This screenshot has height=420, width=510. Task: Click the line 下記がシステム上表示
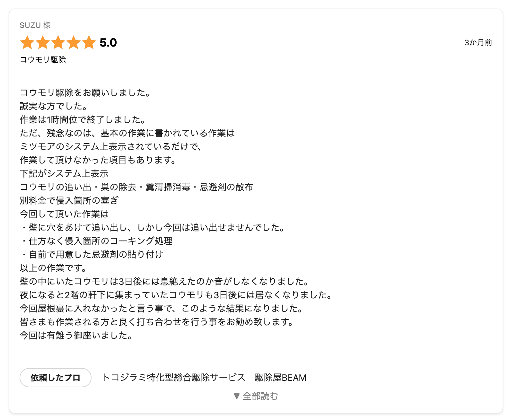(x=64, y=173)
